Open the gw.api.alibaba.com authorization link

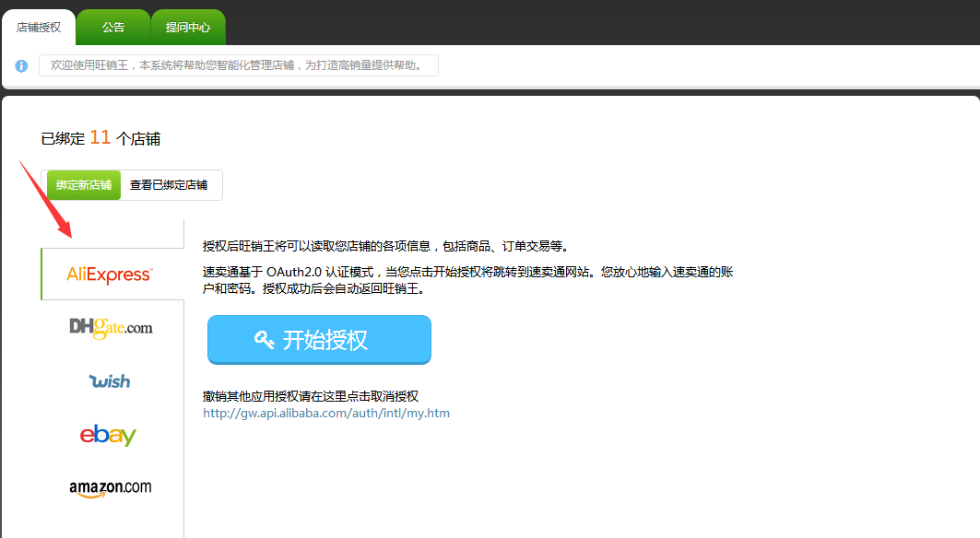326,413
